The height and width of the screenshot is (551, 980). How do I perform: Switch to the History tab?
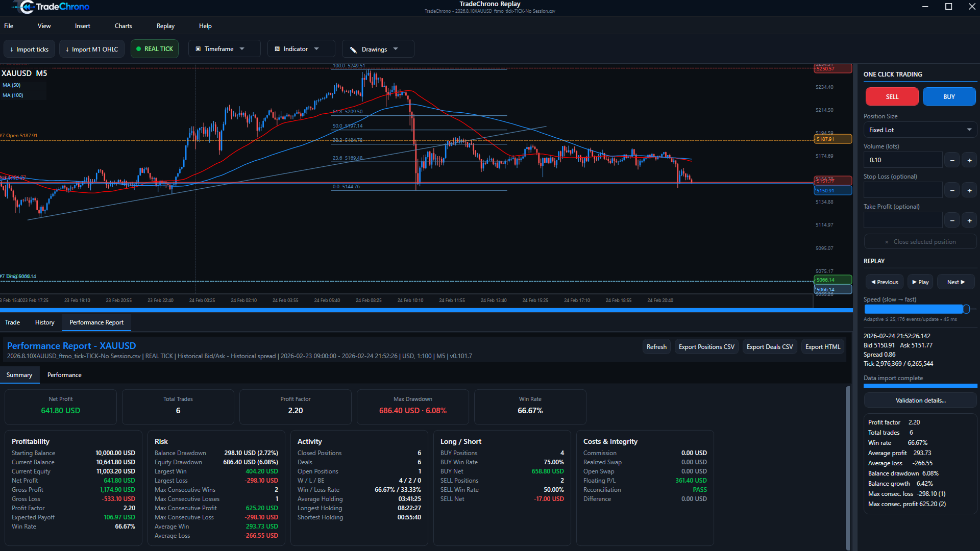pyautogui.click(x=44, y=322)
